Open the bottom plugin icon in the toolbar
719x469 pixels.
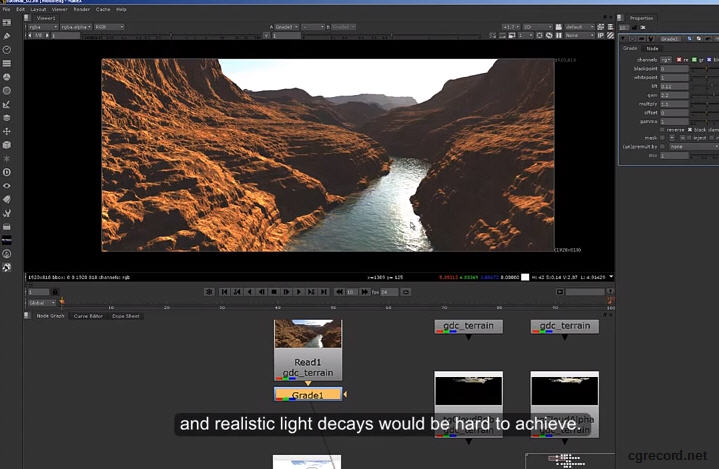pos(7,267)
